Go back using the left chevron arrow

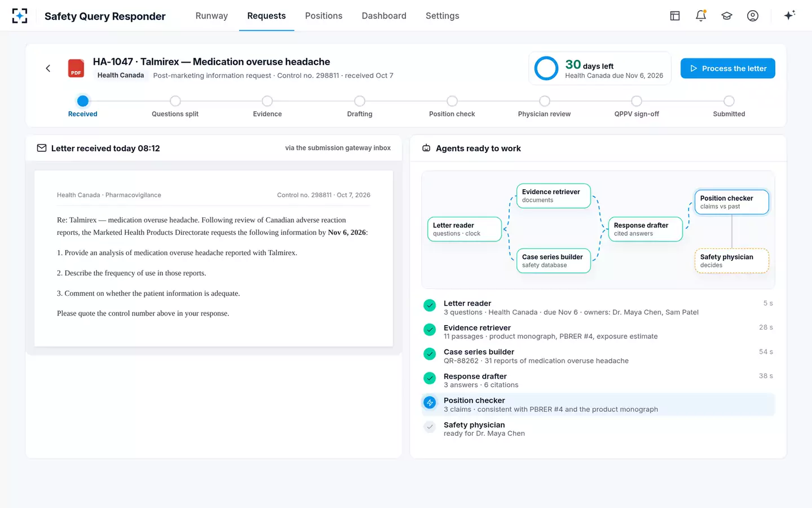coord(48,68)
